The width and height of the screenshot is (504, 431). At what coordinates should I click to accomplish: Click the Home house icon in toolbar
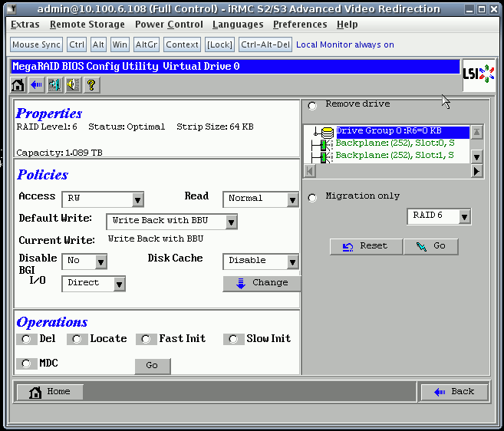coord(18,85)
